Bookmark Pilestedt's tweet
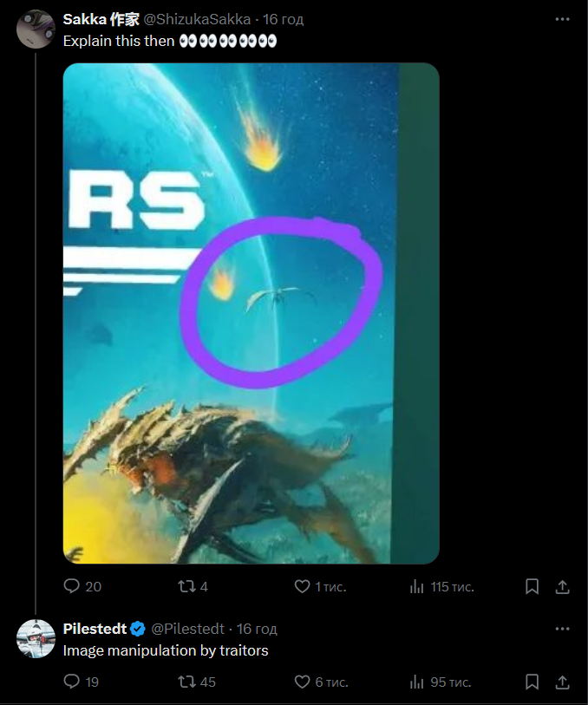Viewport: 588px width, 705px height. (x=532, y=682)
